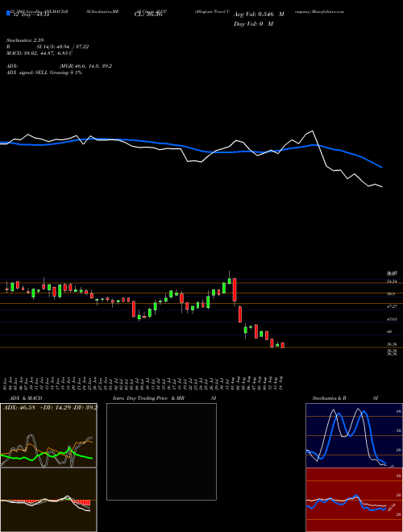Open the MACD histogram chart thumbnail
The image size is (403, 532).
coord(48,500)
